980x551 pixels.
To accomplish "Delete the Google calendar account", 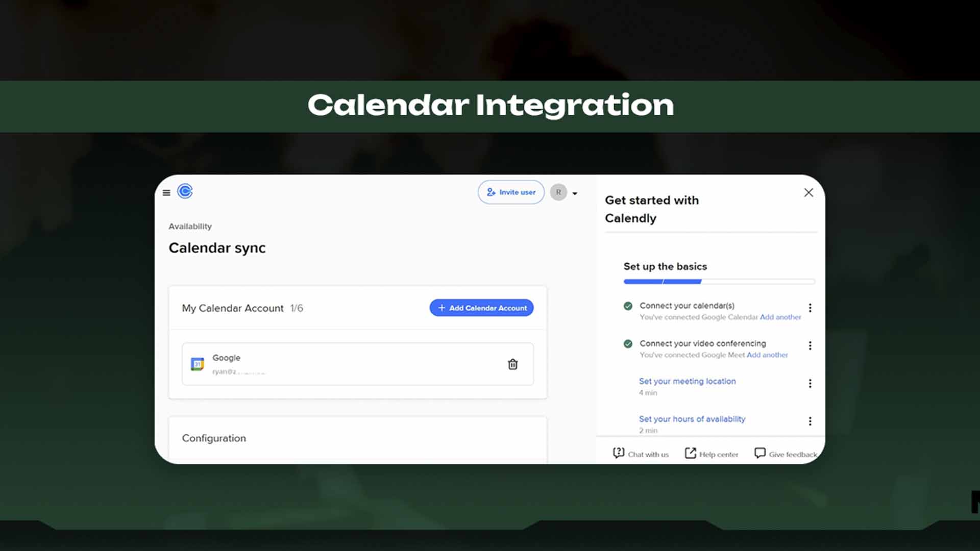I will tap(512, 364).
